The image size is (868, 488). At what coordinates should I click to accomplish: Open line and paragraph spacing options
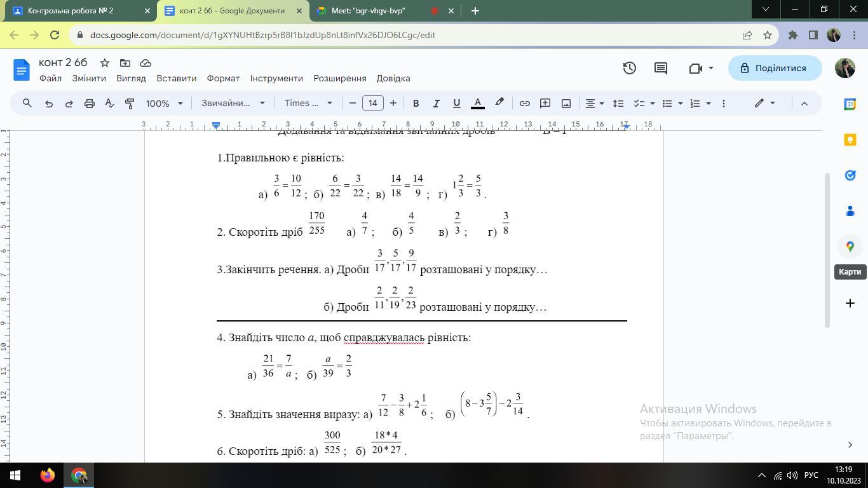pos(618,103)
